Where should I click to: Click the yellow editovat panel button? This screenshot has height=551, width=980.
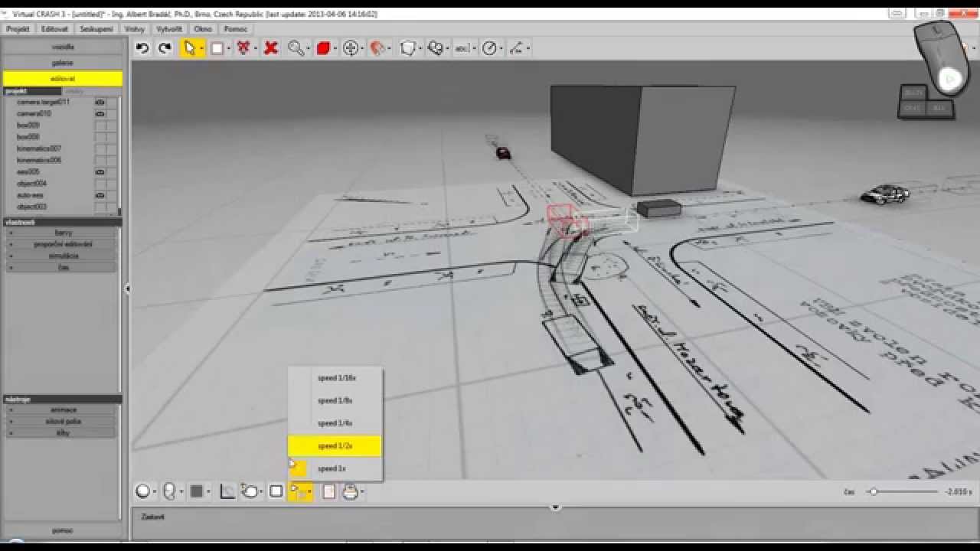63,79
